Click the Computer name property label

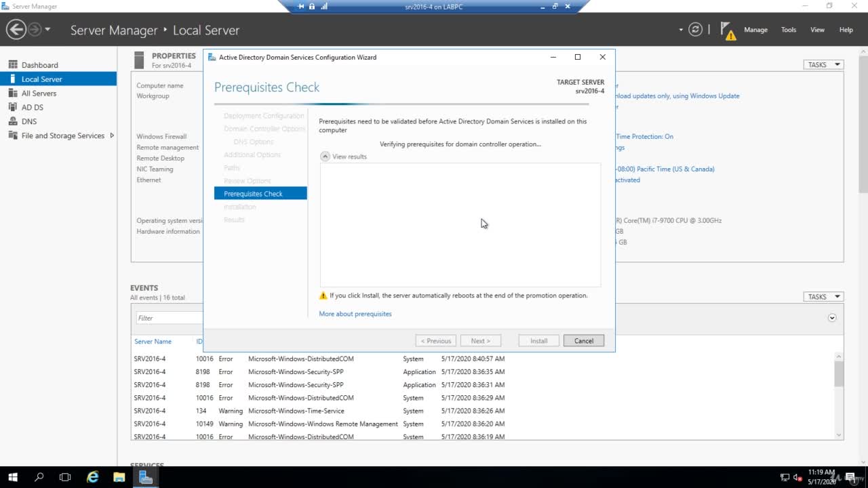[160, 85]
